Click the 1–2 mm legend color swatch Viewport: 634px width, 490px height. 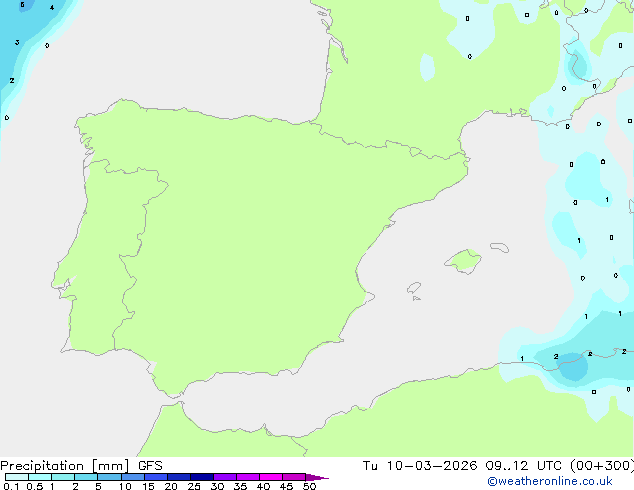[63, 477]
